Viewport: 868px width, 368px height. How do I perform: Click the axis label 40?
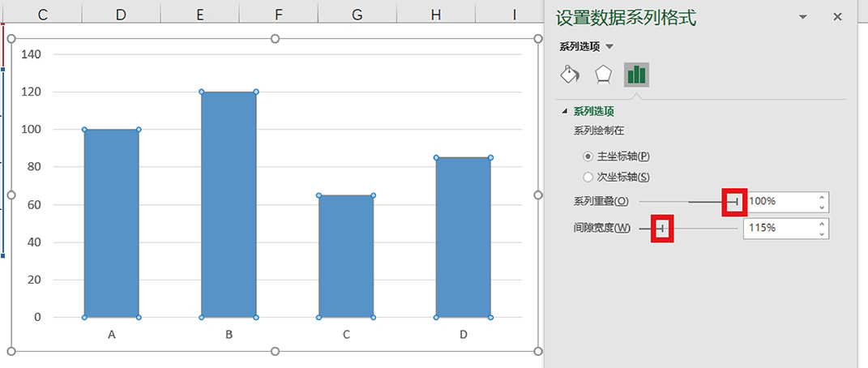click(x=34, y=242)
